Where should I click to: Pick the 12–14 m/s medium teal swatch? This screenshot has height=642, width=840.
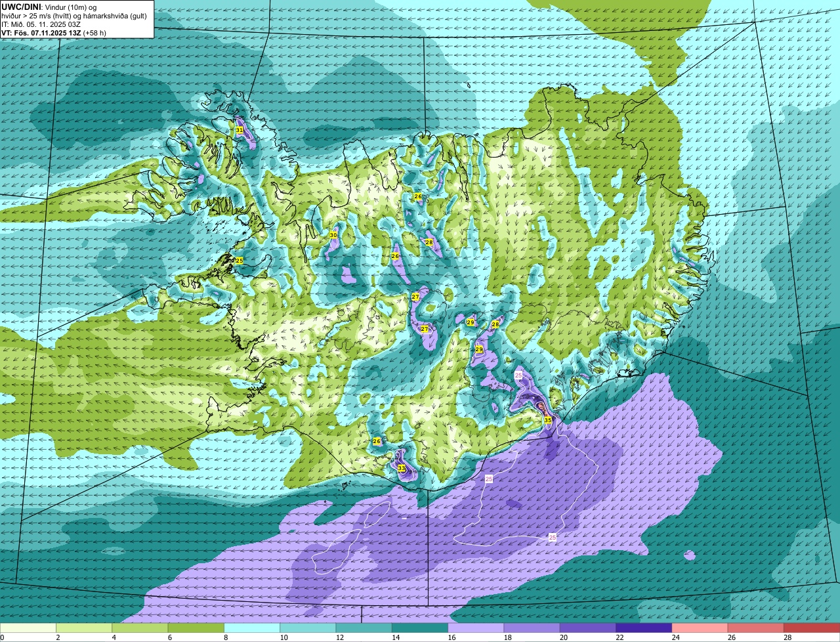pyautogui.click(x=364, y=628)
